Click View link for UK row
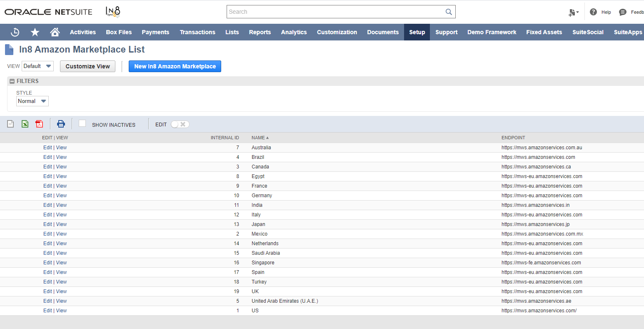644x329 pixels. 62,291
